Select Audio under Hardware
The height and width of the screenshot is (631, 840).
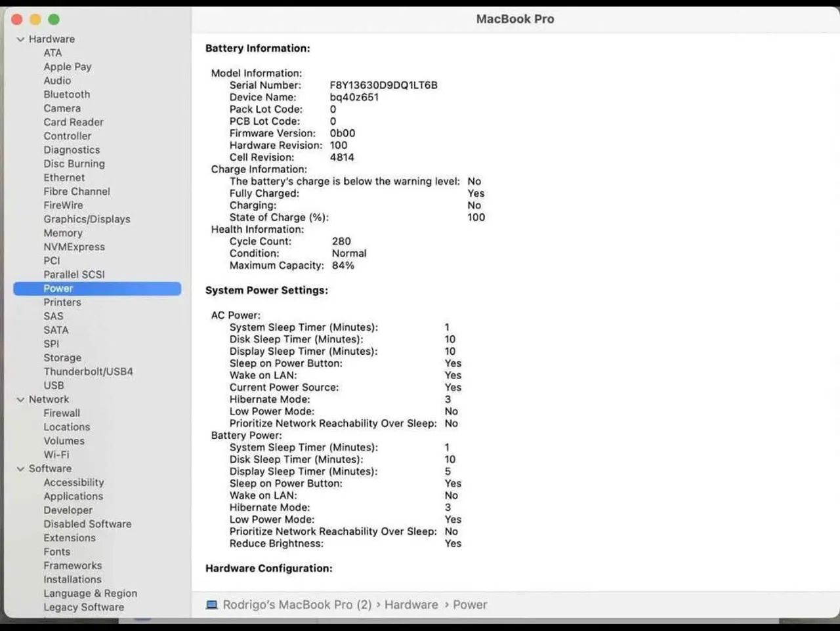pos(57,81)
